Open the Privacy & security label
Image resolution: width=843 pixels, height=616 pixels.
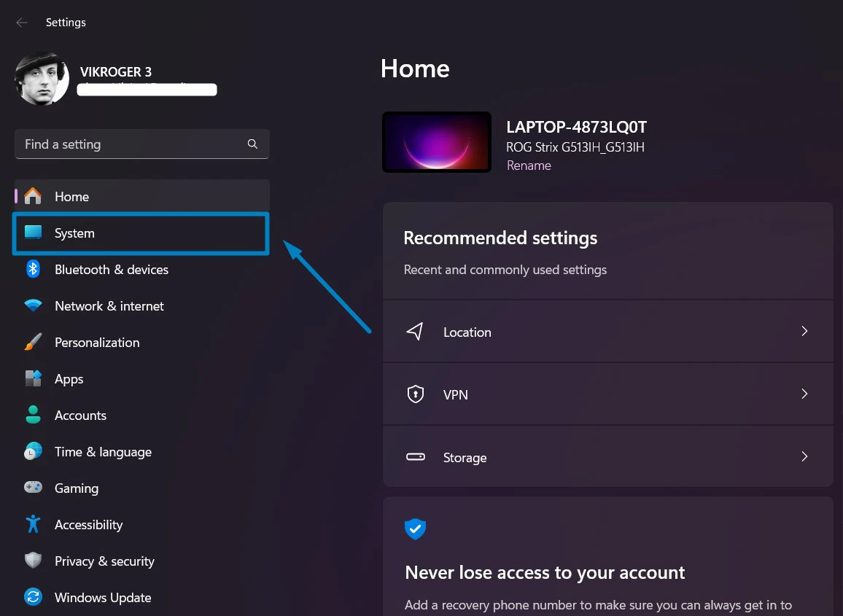click(105, 562)
